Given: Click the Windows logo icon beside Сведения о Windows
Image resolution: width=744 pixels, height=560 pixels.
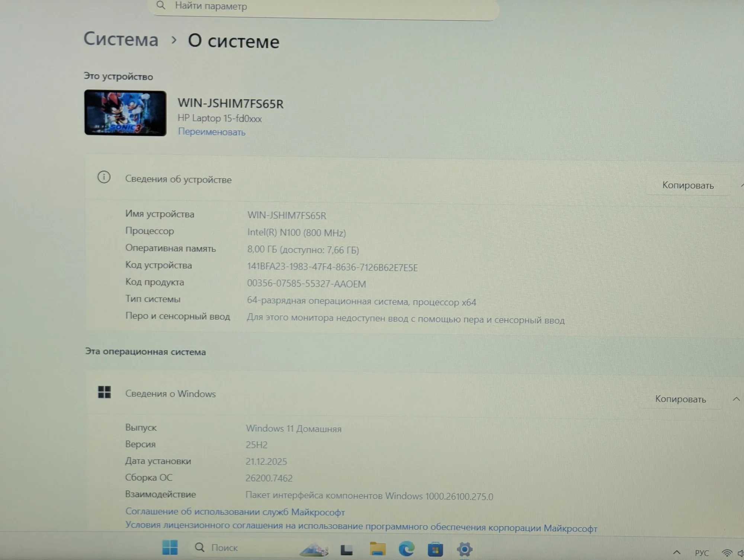Looking at the screenshot, I should pyautogui.click(x=104, y=392).
